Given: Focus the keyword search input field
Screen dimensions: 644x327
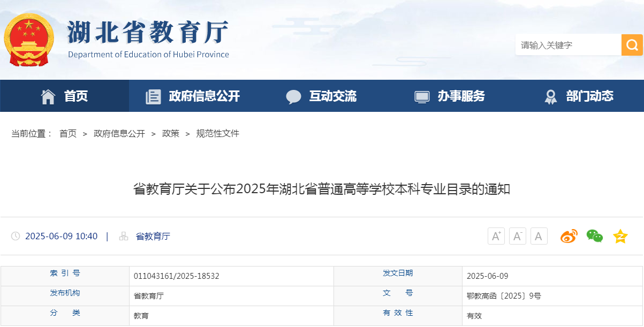Looking at the screenshot, I should (x=567, y=45).
